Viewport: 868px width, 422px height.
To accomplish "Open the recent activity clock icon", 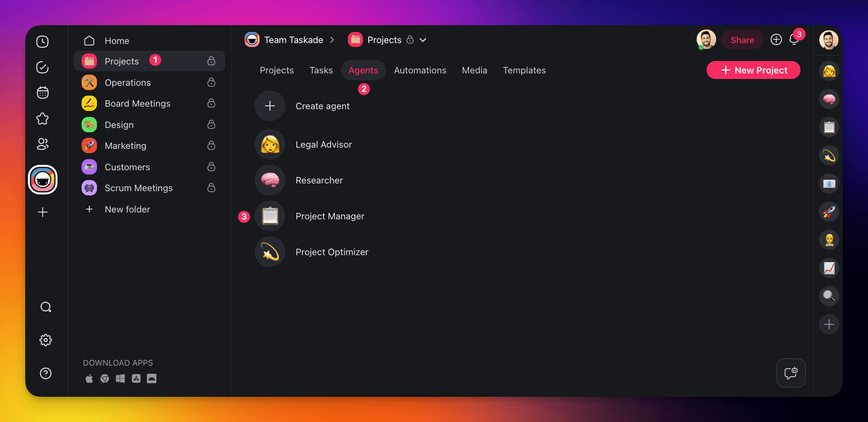I will 42,41.
